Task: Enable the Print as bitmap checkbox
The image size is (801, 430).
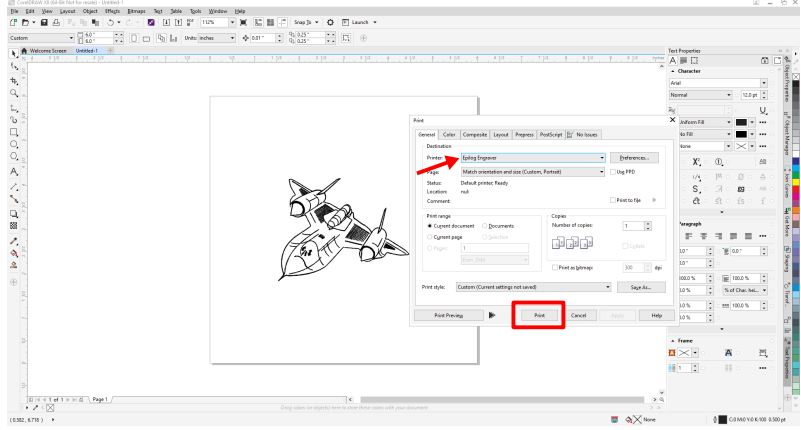Action: click(555, 268)
